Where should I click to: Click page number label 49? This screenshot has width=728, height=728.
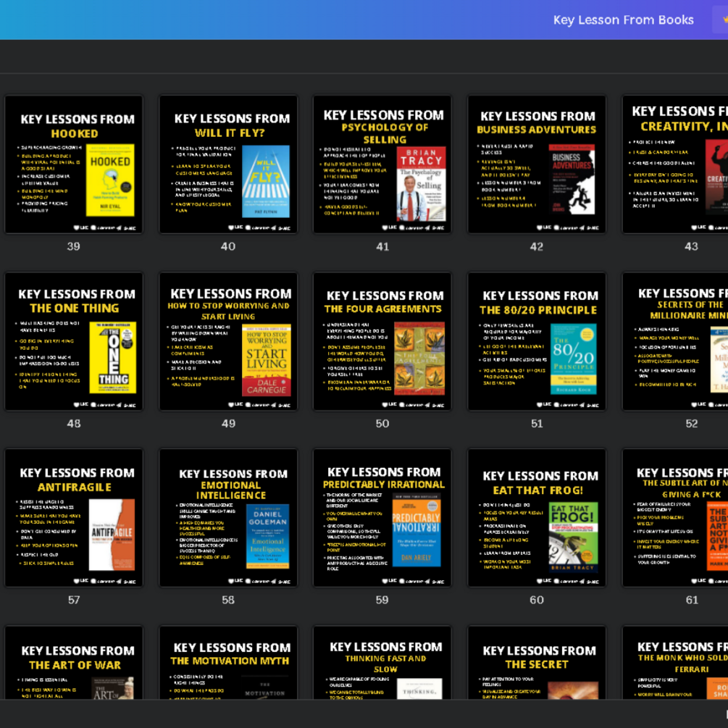(x=228, y=424)
